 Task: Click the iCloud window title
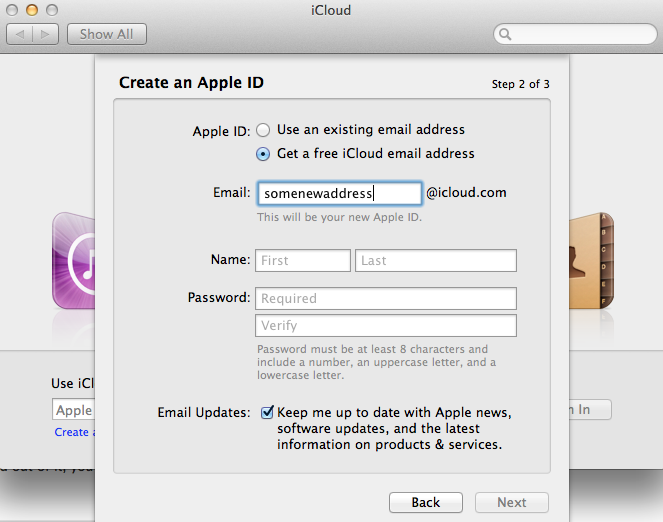pos(331,10)
